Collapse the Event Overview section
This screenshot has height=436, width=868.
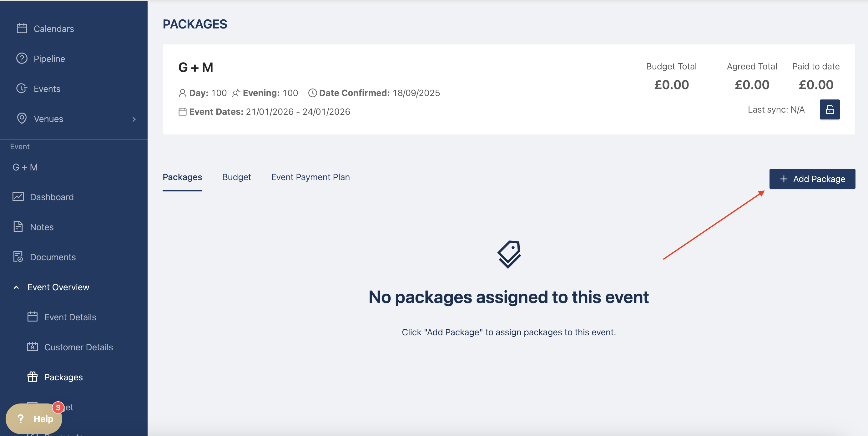tap(16, 287)
